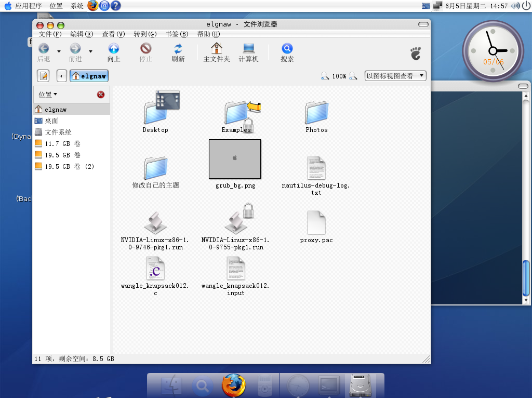This screenshot has width=532, height=399.
Task: Click the date and time 14:57
Action: (x=476, y=6)
